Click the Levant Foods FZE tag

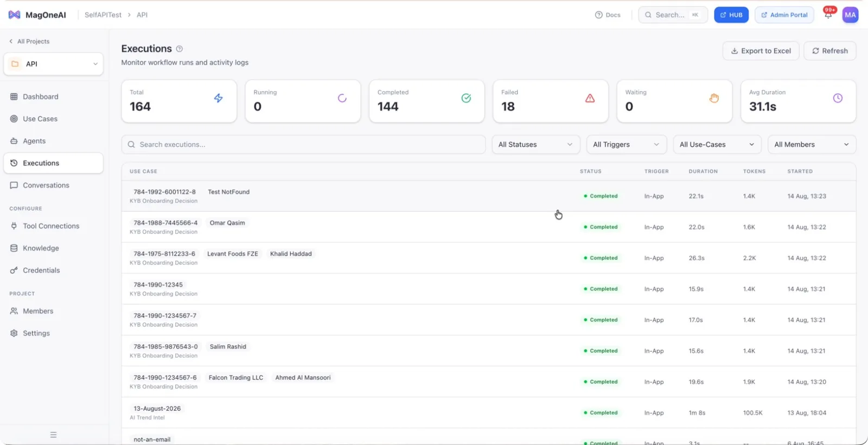click(233, 254)
